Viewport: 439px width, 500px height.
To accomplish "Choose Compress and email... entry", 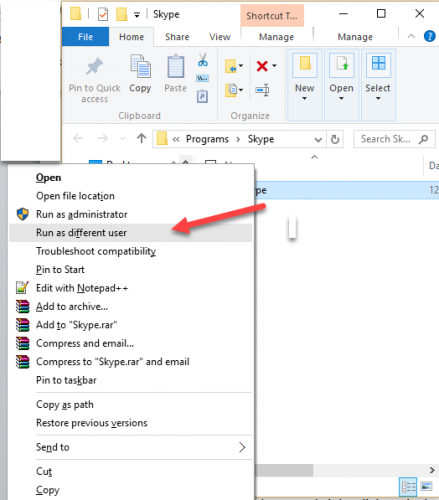I will pyautogui.click(x=131, y=343).
